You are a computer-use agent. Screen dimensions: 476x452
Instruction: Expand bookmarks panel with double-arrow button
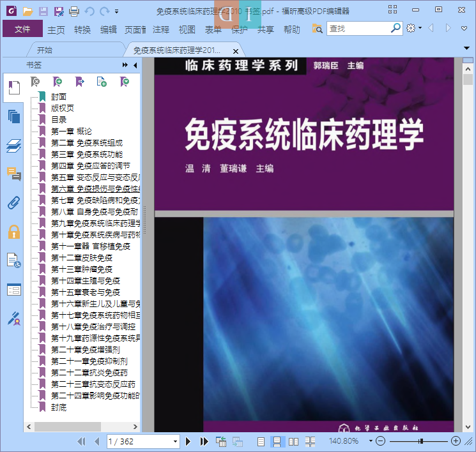125,65
